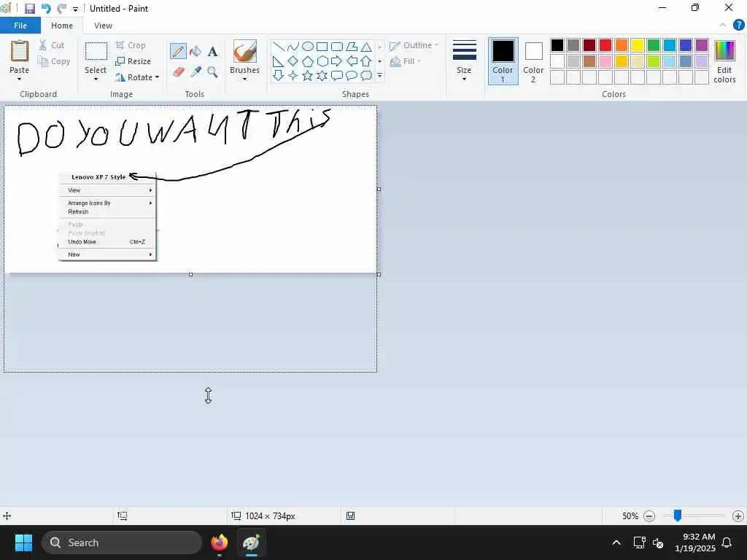The height and width of the screenshot is (560, 747).
Task: Click the Undo arrow in title bar
Action: click(x=46, y=9)
